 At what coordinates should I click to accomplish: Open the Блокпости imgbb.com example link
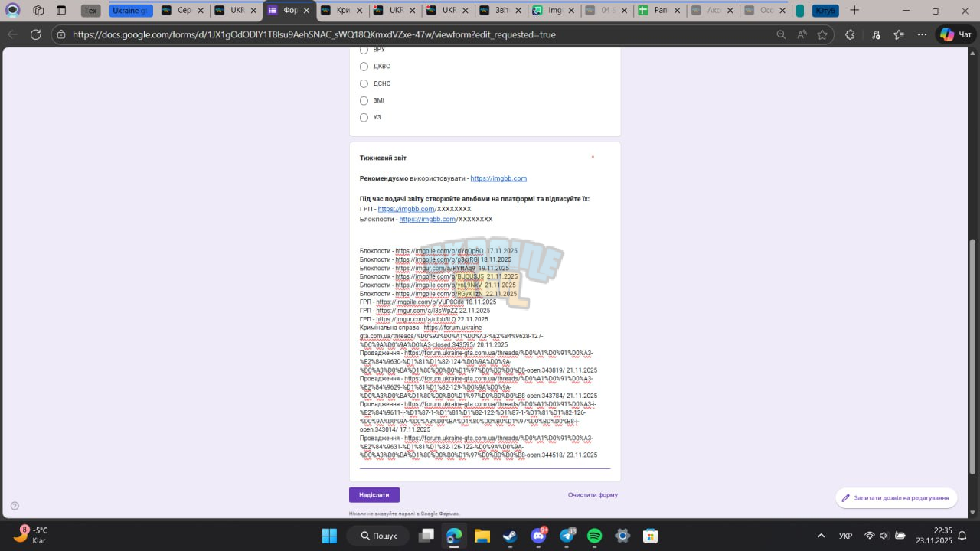point(427,219)
